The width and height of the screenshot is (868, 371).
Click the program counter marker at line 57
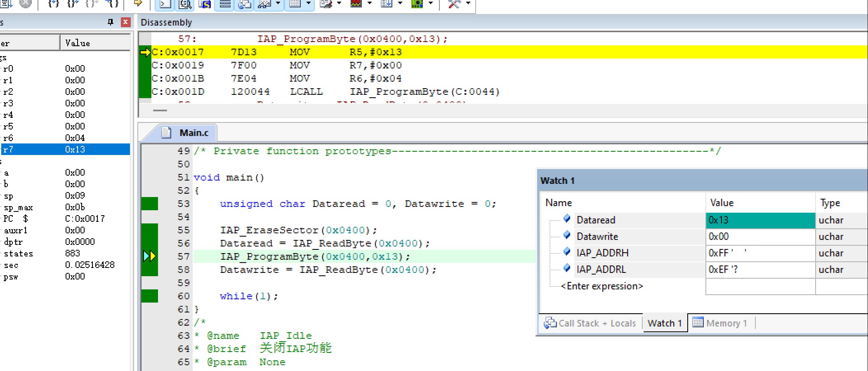[150, 256]
